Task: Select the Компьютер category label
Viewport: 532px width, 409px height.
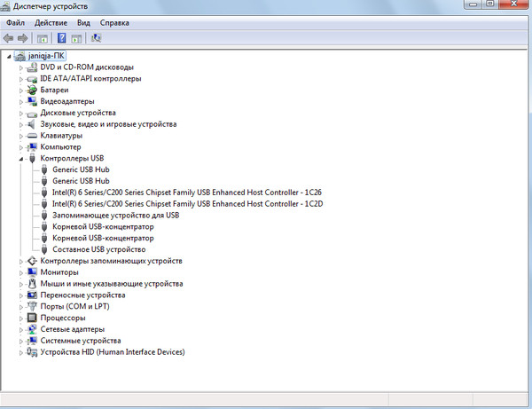Action: click(x=60, y=147)
